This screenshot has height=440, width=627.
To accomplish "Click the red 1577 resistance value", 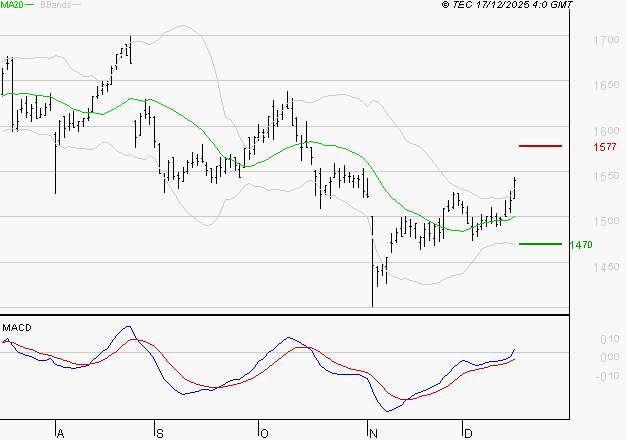I will point(605,147).
